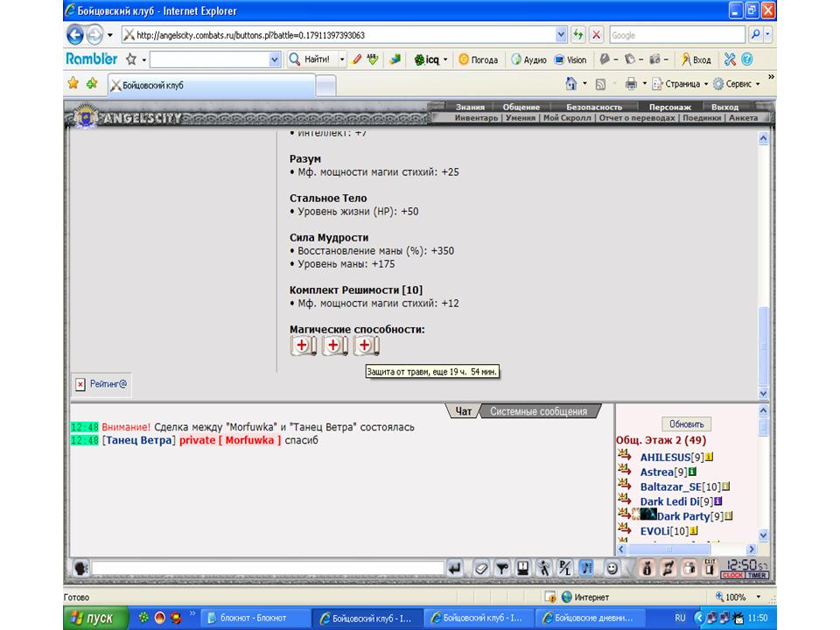This screenshot has height=630, width=840.
Task: Click the third magic ability scroll icon
Action: click(367, 346)
